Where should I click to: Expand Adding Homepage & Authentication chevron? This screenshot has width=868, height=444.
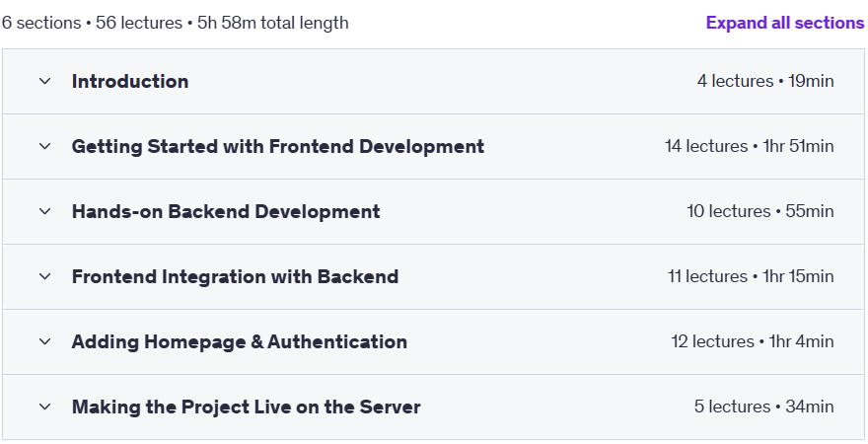pyautogui.click(x=44, y=342)
